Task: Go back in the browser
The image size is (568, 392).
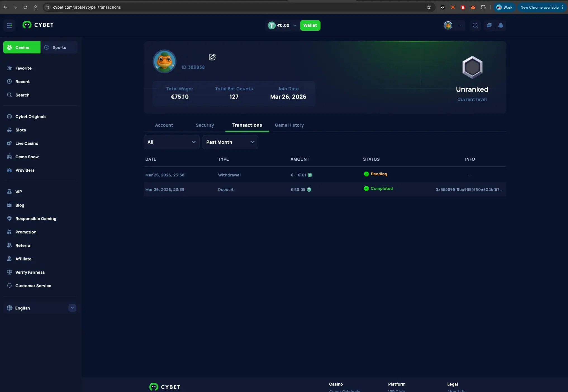Action: (x=5, y=7)
